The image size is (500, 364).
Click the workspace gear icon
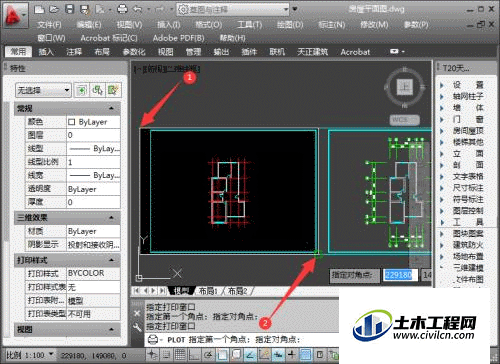(183, 9)
